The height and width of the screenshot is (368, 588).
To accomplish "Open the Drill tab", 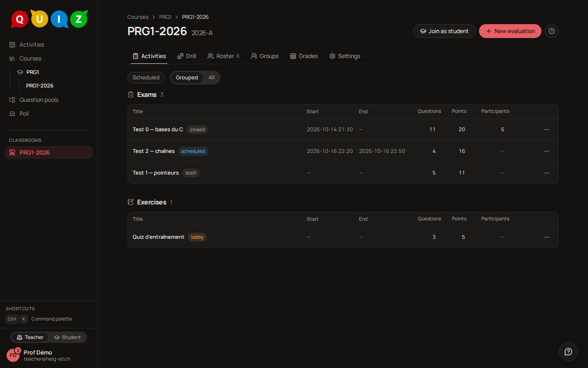I will [x=187, y=56].
